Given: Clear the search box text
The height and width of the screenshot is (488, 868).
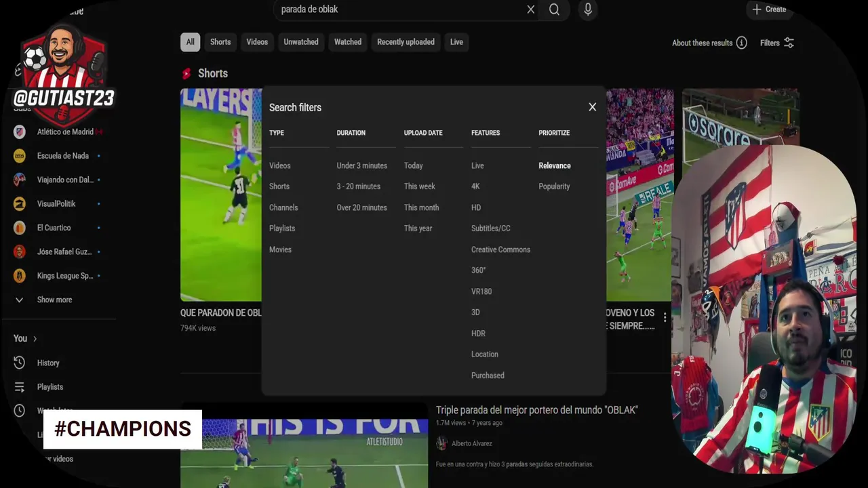Looking at the screenshot, I should click(x=530, y=9).
